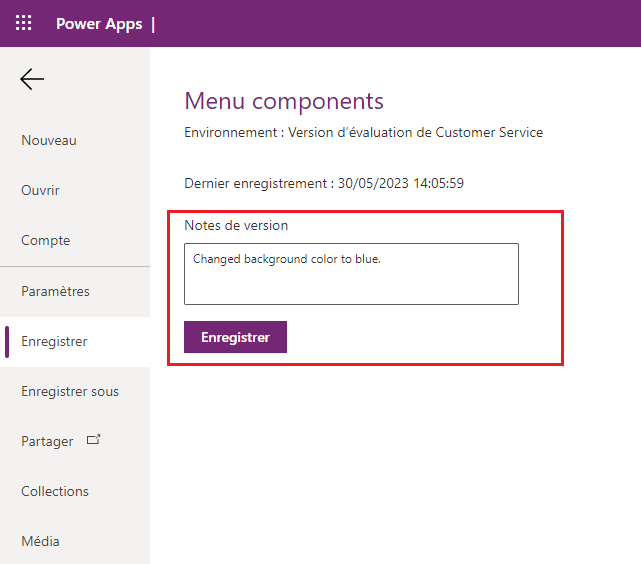Click the back arrow icon
The width and height of the screenshot is (641, 564).
click(x=32, y=79)
